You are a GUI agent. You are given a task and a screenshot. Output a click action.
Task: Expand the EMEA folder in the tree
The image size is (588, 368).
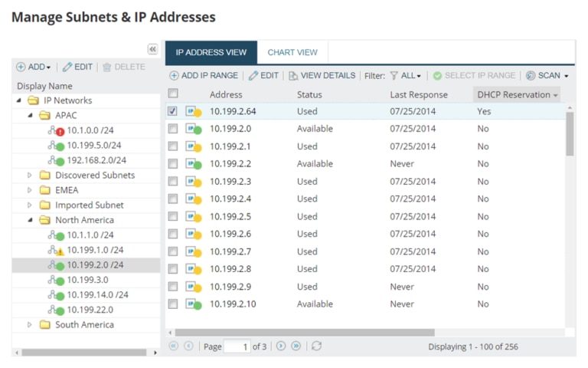[x=31, y=190]
